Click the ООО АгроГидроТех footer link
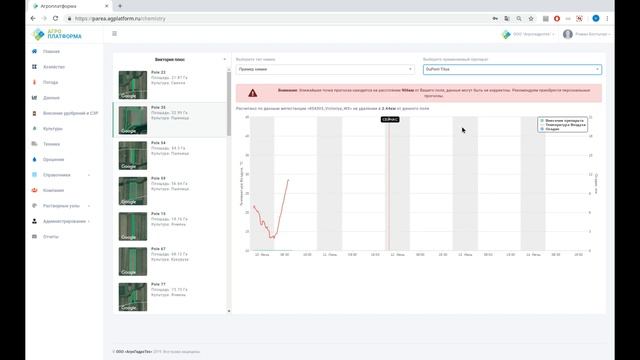Viewport: 640px width, 360px height. [x=134, y=351]
